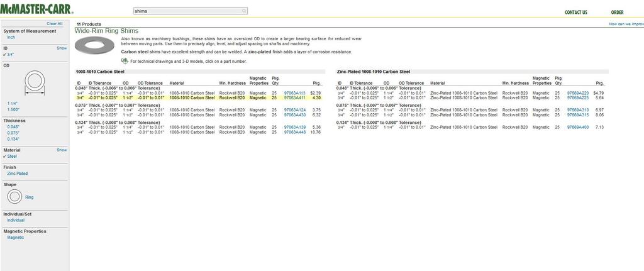Click the CAD icon near technical drawings
Screen dimensions: 644x271
pos(125,61)
